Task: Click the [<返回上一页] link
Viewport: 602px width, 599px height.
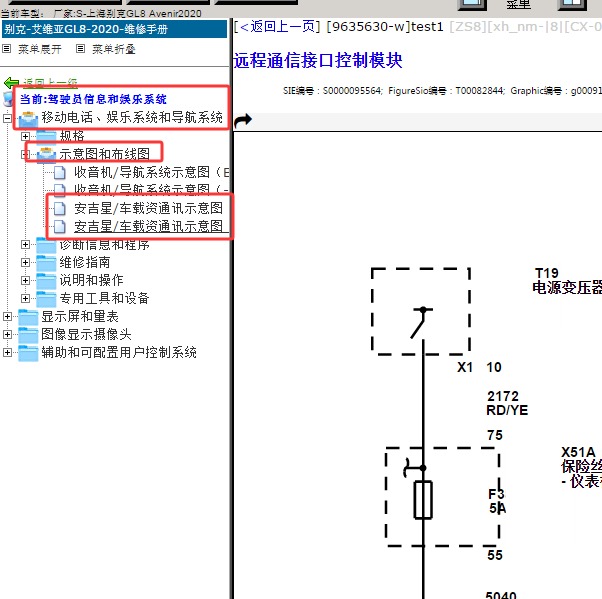Action: [277, 26]
